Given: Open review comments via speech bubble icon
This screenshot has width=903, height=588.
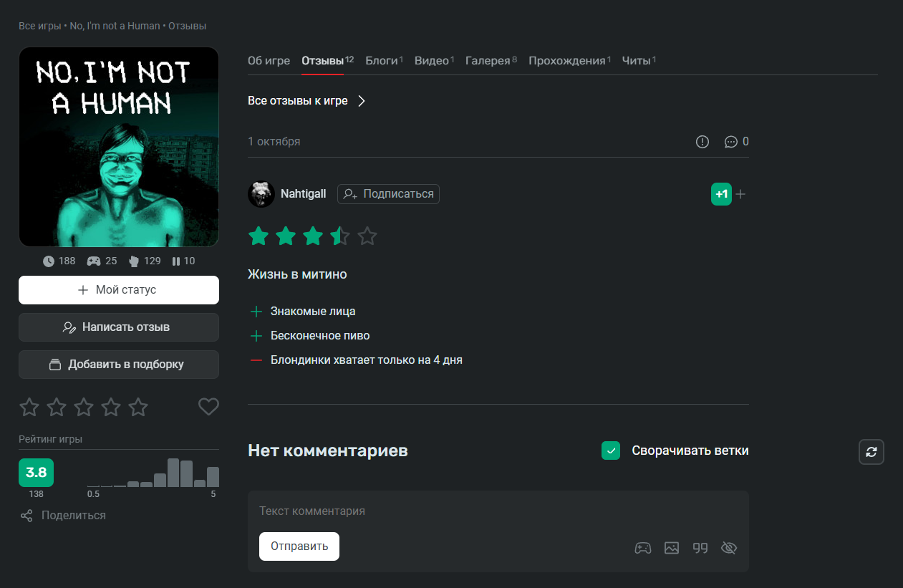Looking at the screenshot, I should click(731, 142).
